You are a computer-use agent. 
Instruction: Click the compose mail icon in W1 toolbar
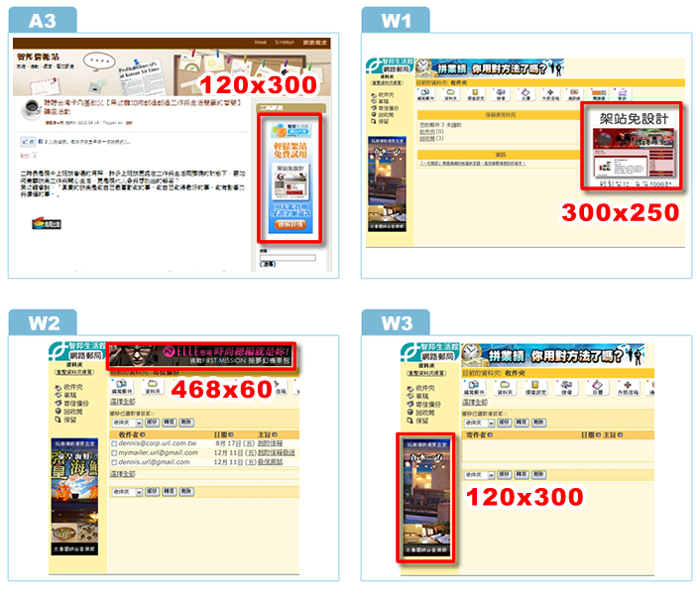[x=425, y=94]
